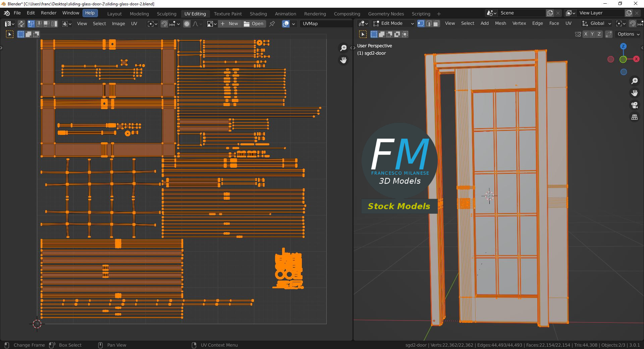Toggle X axis mirror option
This screenshot has width=644, height=349.
586,34
